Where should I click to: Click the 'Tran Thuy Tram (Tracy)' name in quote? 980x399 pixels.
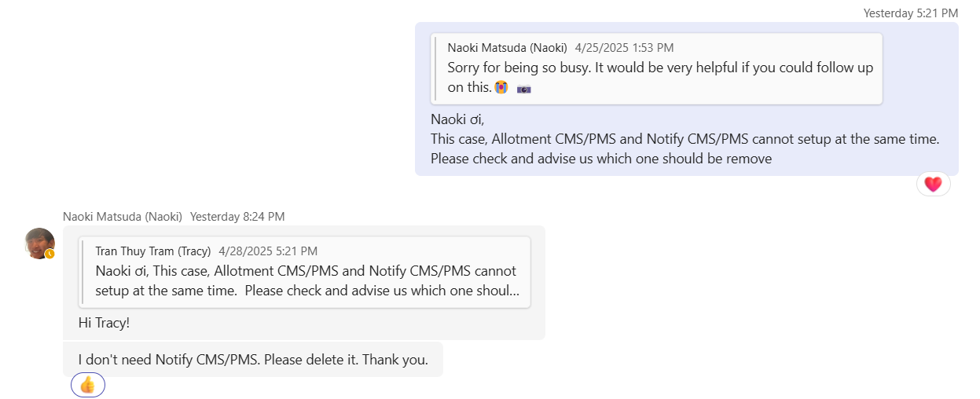152,251
